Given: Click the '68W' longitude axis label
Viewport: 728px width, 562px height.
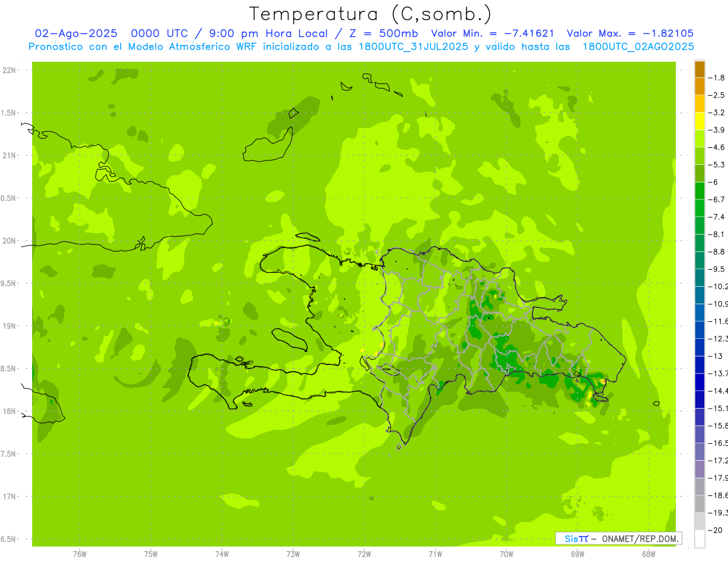Looking at the screenshot, I should pyautogui.click(x=649, y=554).
